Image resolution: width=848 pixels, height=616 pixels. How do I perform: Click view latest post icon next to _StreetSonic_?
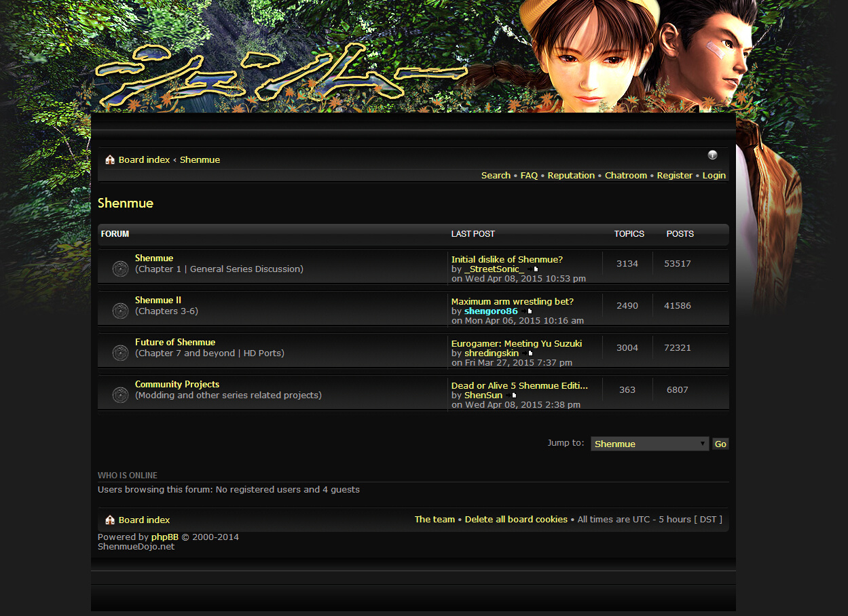[534, 269]
